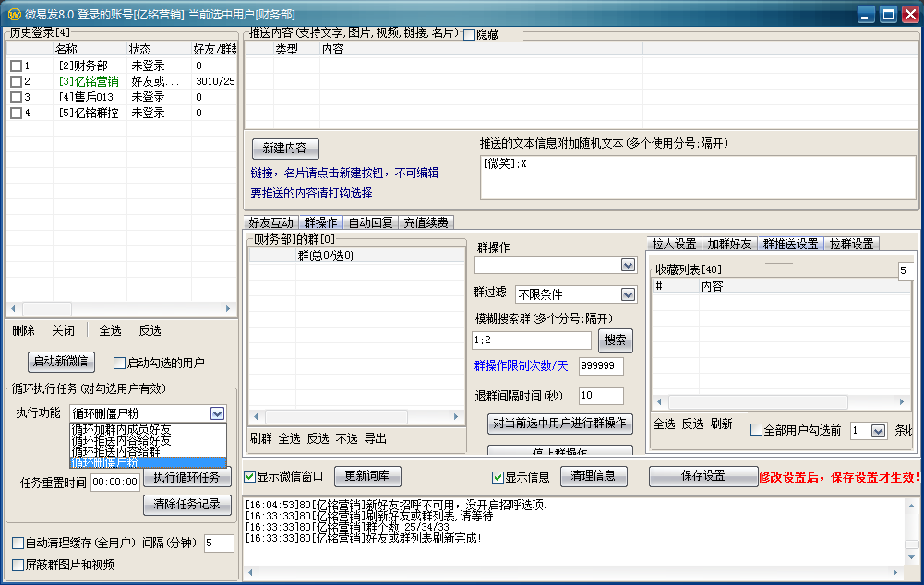This screenshot has width=924, height=585.
Task: Open 拉人设置 tab
Action: coord(674,244)
